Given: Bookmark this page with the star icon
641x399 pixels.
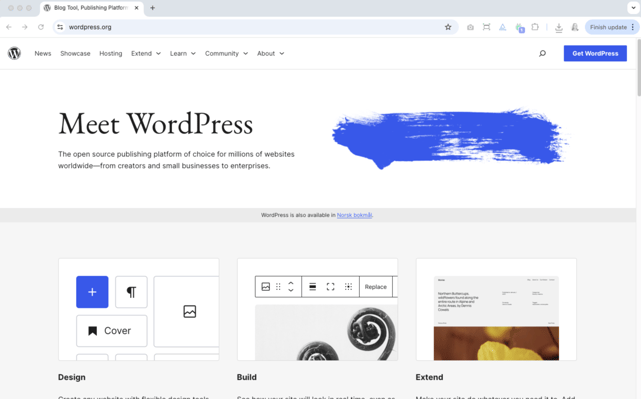Looking at the screenshot, I should tap(448, 27).
